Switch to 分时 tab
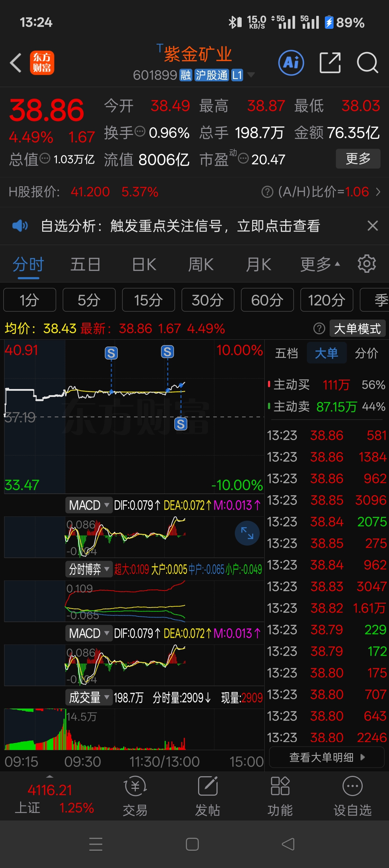389x868 pixels. pos(28,265)
